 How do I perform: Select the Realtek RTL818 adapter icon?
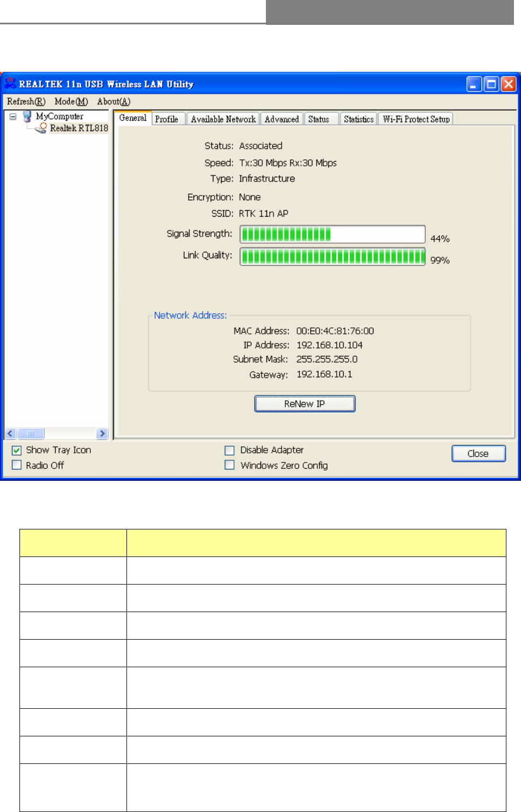pyautogui.click(x=41, y=128)
